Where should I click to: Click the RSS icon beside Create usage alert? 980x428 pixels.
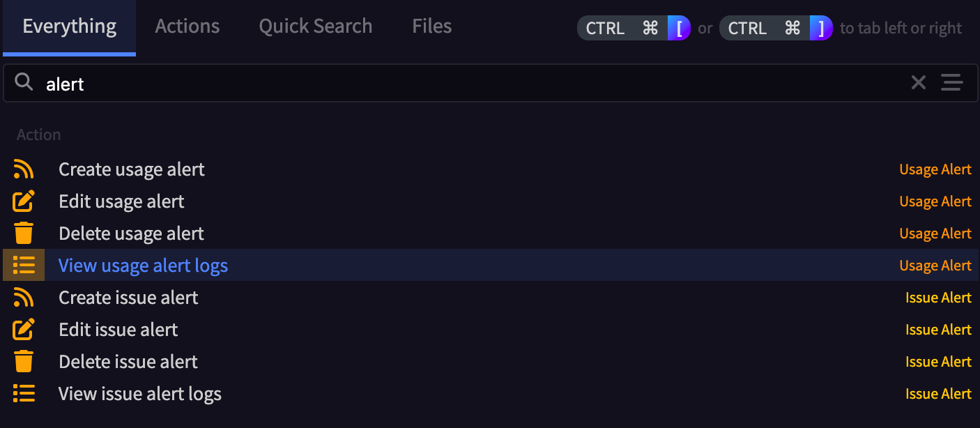[24, 169]
